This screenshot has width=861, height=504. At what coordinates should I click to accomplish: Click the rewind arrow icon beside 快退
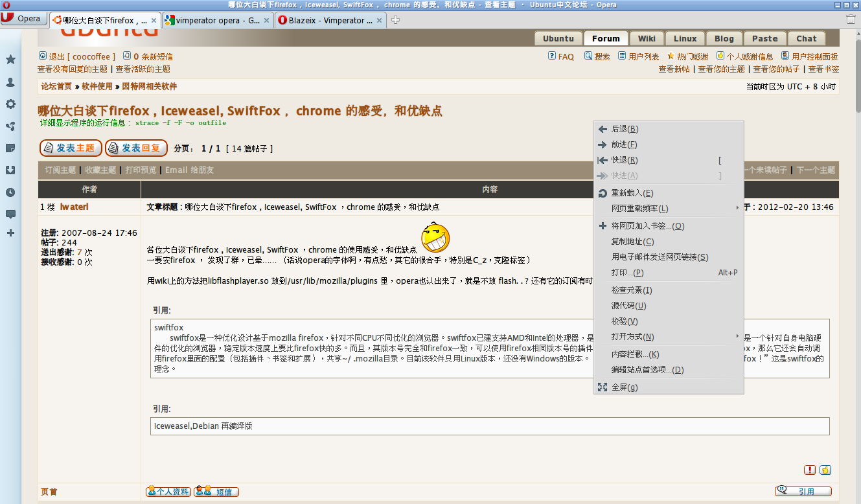(x=603, y=160)
